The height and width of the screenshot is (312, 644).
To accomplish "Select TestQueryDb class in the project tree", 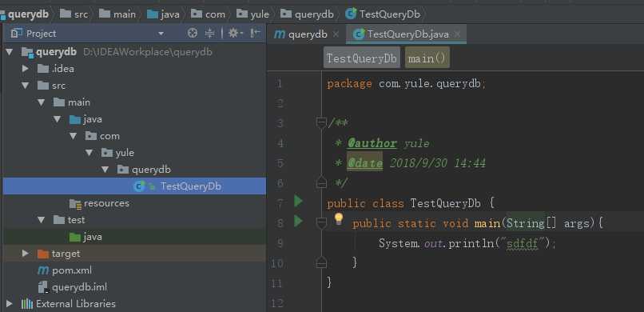I will pos(134,186).
